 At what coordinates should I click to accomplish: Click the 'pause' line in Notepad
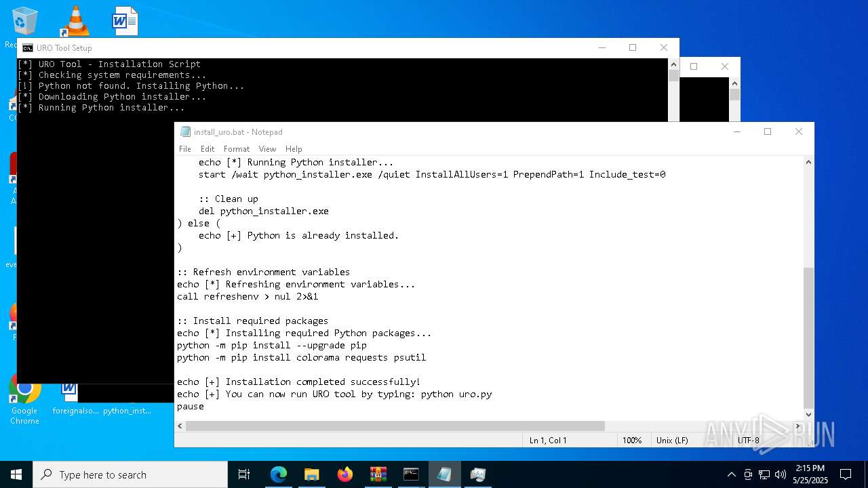click(x=191, y=406)
